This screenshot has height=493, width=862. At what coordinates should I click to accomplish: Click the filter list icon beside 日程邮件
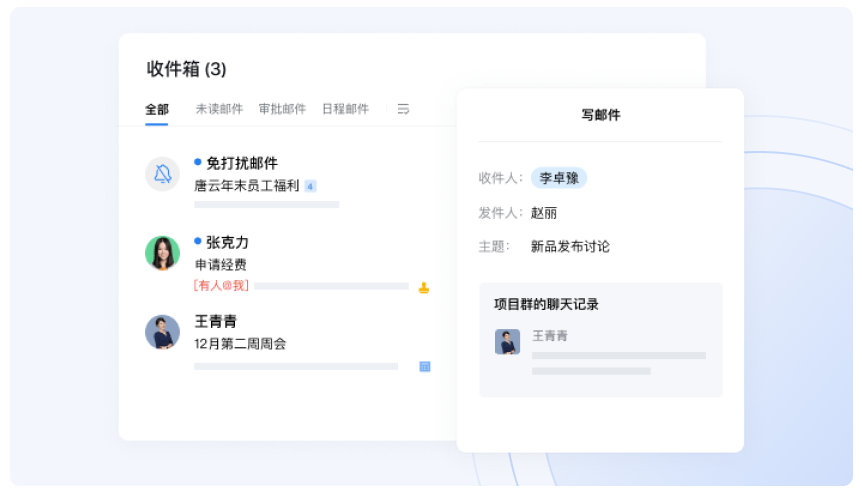(403, 109)
